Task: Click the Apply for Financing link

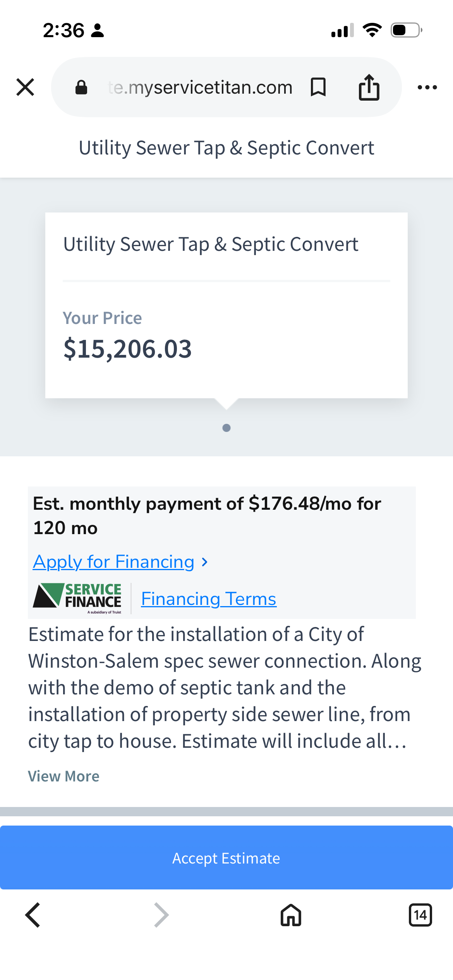Action: 114,562
